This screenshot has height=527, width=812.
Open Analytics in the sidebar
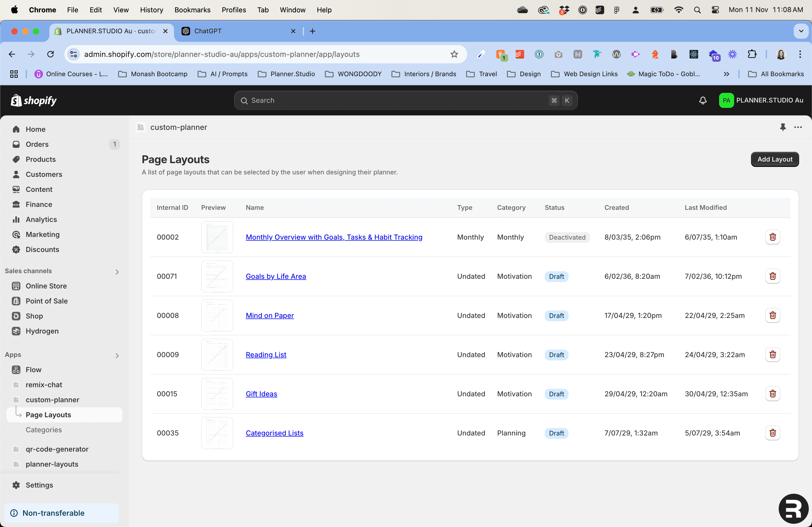[41, 219]
